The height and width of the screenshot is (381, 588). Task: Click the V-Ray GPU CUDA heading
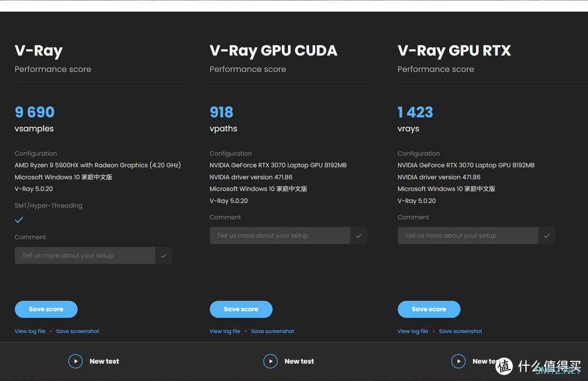coord(273,51)
